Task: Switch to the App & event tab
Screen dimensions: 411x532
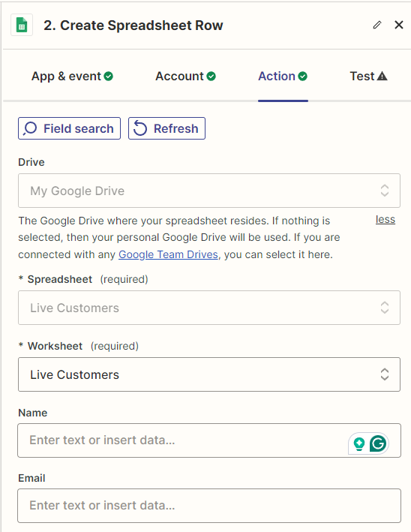Action: coord(72,77)
